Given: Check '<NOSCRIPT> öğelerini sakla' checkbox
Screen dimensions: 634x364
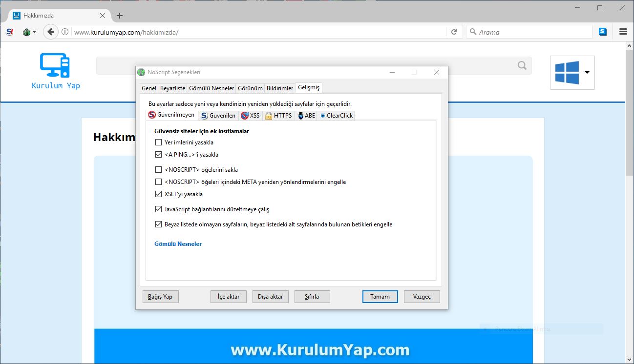Looking at the screenshot, I should [x=158, y=170].
